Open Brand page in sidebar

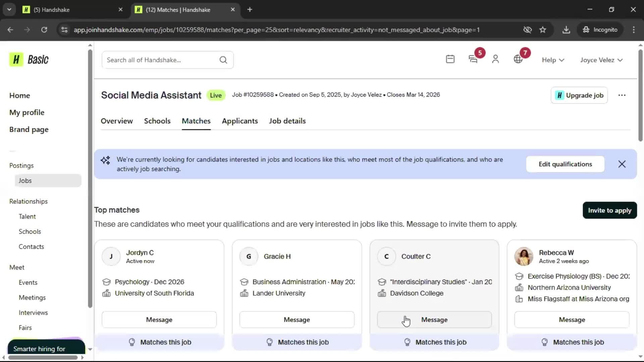[x=29, y=130]
